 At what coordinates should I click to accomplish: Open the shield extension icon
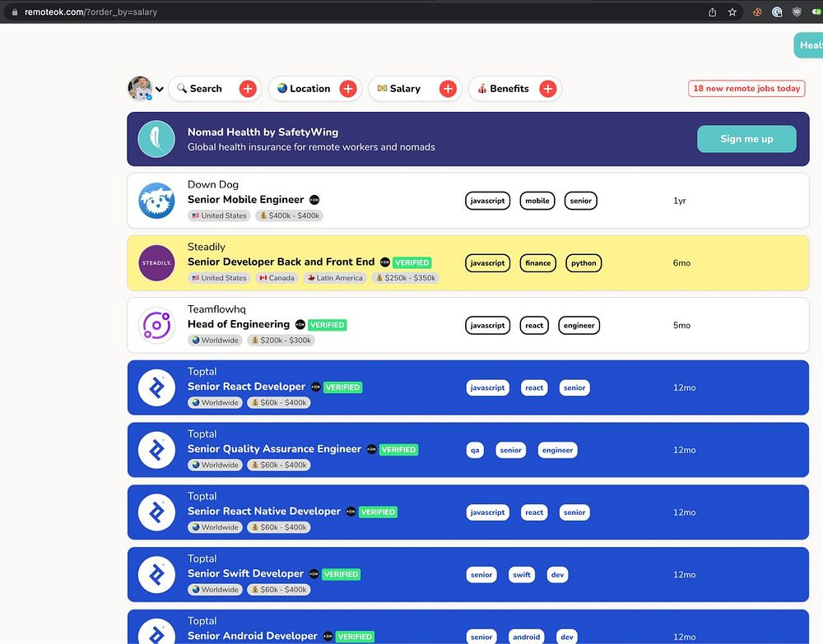click(x=797, y=12)
